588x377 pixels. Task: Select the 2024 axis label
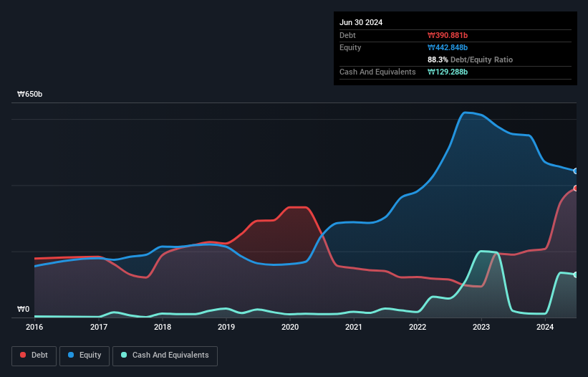click(x=545, y=327)
